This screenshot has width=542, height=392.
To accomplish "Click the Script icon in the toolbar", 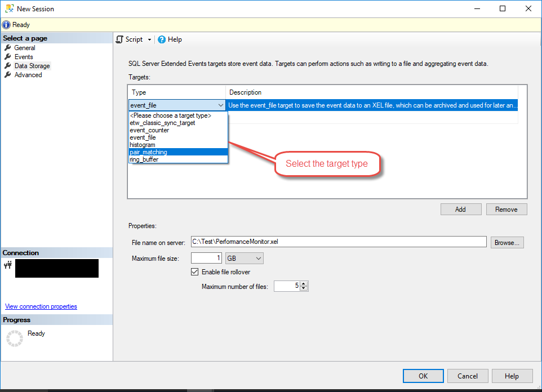I will (119, 39).
